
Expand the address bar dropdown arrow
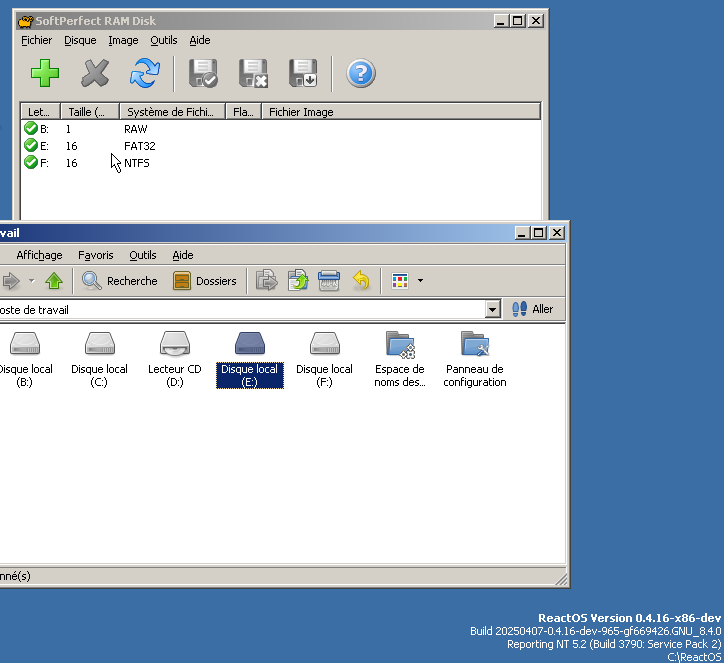[x=493, y=309]
